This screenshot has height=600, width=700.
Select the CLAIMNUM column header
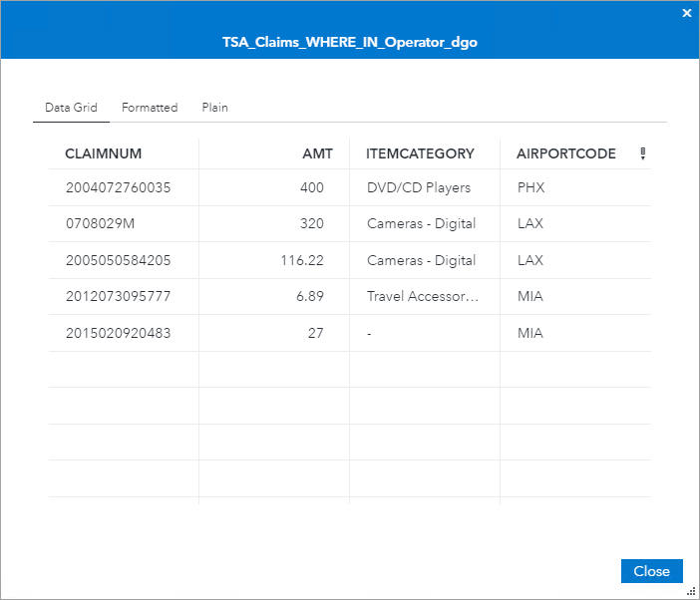(124, 153)
